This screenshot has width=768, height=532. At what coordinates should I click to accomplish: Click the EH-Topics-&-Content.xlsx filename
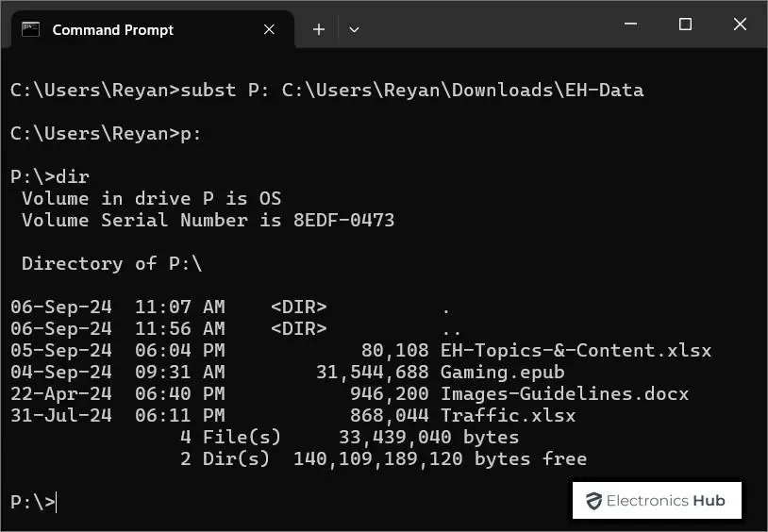tap(576, 350)
